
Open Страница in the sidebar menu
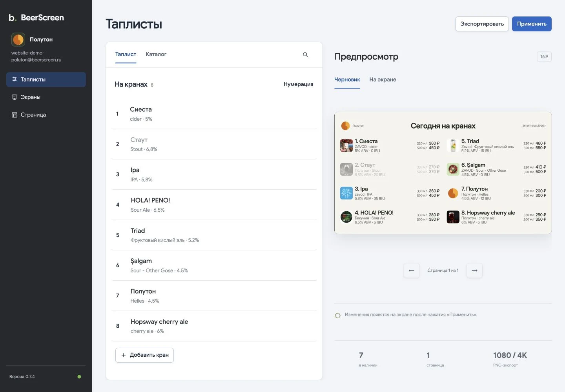pos(46,115)
